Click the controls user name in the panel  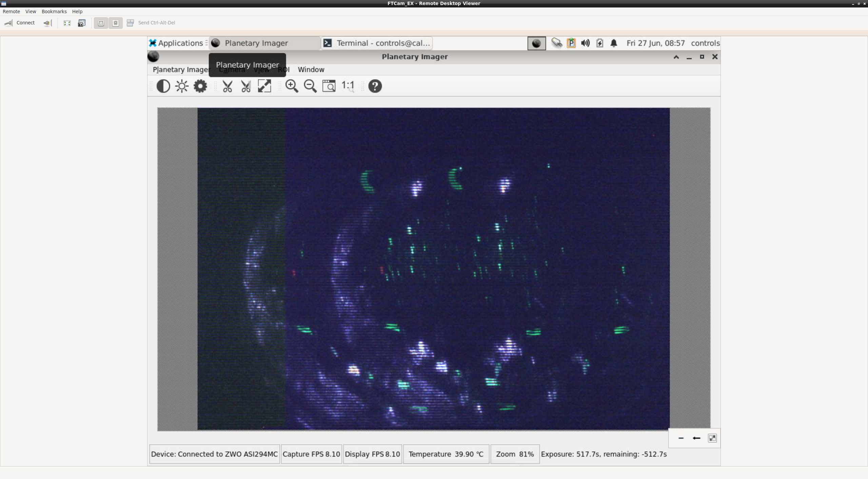click(705, 43)
